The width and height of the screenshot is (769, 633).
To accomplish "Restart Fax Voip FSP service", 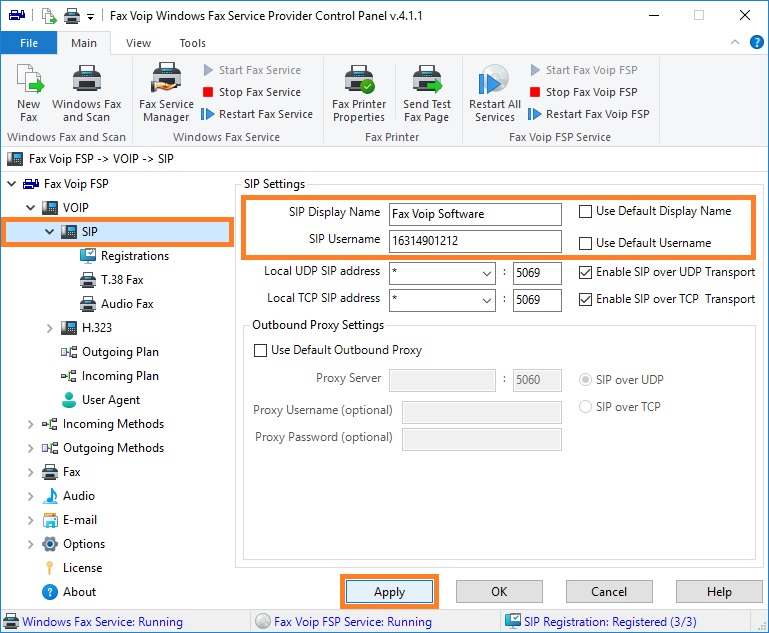I will pos(589,114).
